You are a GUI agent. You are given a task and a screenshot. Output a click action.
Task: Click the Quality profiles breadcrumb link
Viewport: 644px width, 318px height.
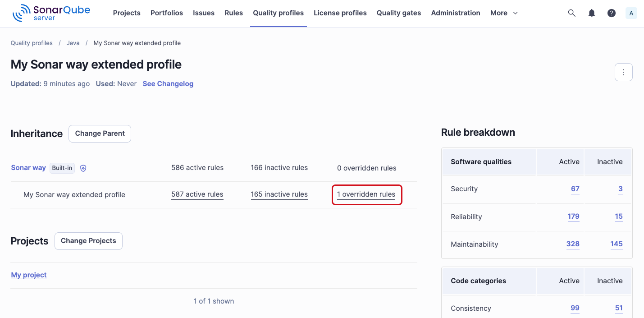pos(32,43)
